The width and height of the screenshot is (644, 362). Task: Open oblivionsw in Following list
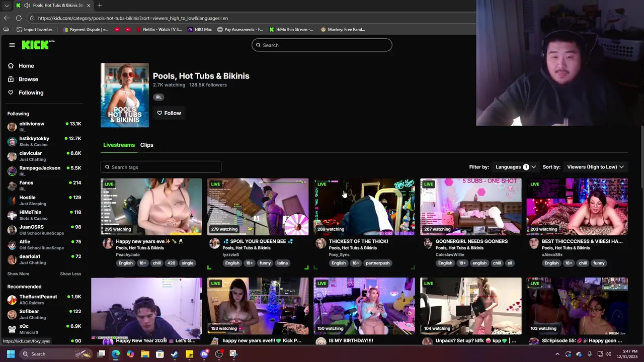pos(44,126)
